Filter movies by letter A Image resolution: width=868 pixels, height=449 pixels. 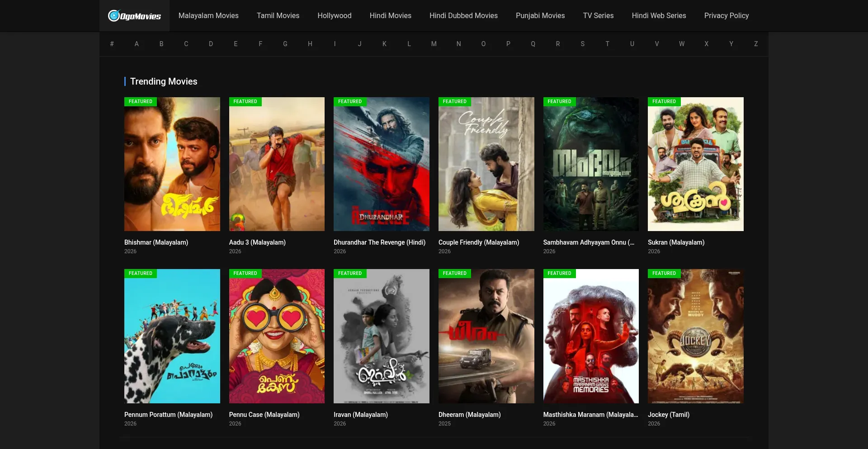click(x=137, y=44)
